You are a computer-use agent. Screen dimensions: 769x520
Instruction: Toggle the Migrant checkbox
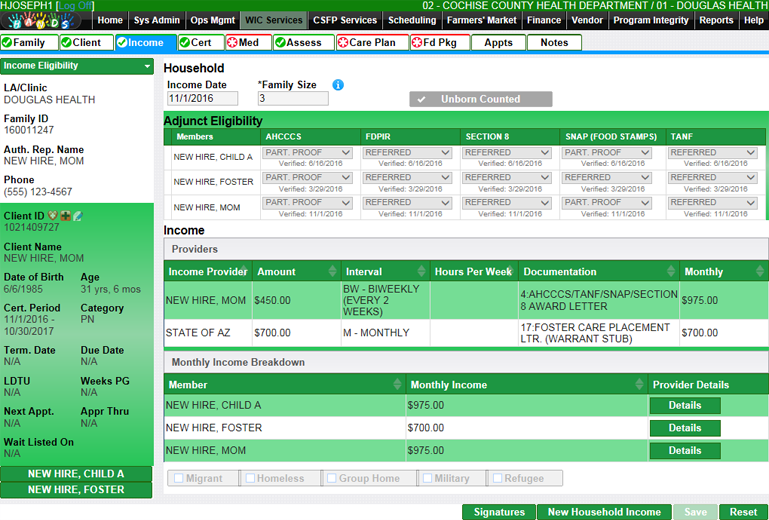[x=179, y=478]
